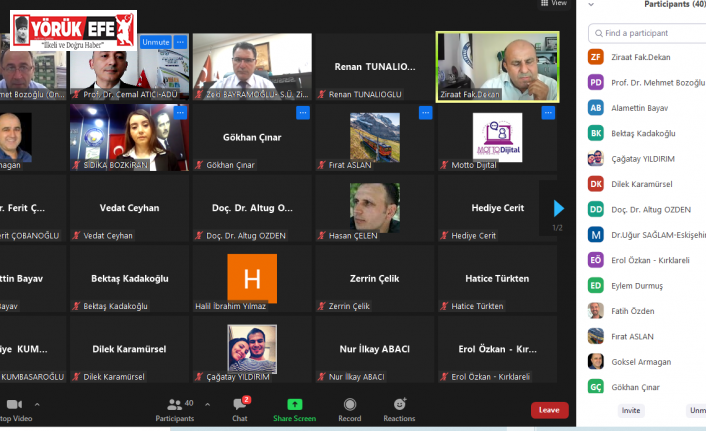Open more options on Fırat ASLAN's video tile

point(425,113)
